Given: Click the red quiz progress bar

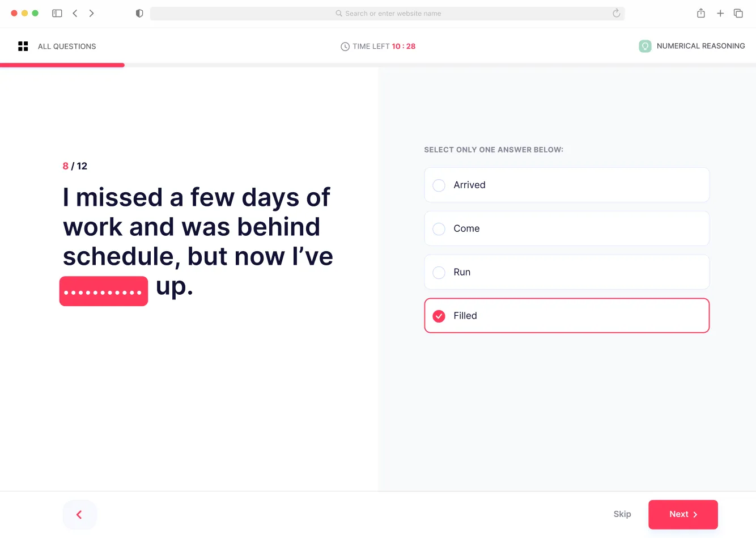Looking at the screenshot, I should pyautogui.click(x=62, y=65).
